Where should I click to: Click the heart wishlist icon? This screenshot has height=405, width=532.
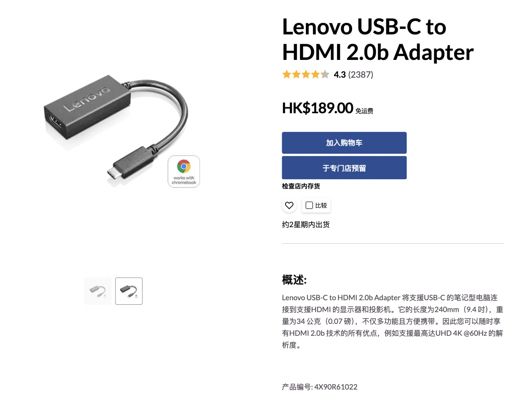coord(289,205)
